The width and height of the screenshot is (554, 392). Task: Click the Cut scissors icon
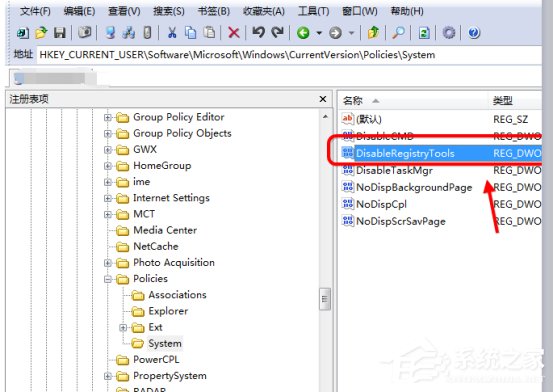(172, 33)
